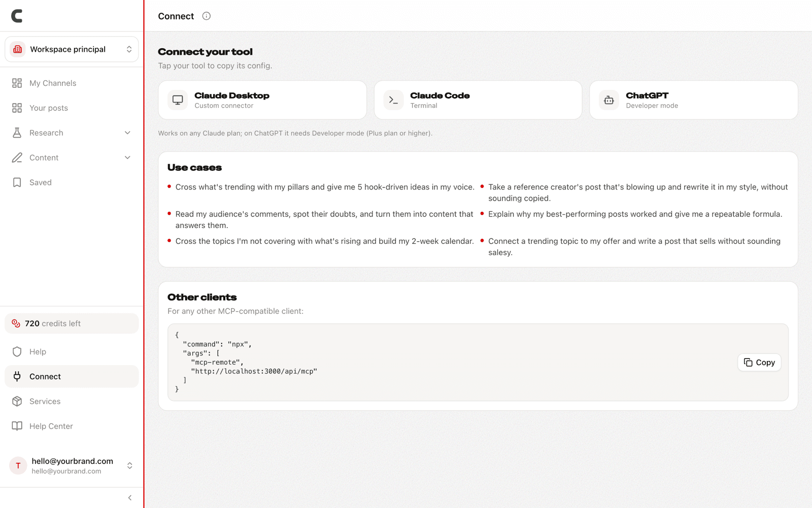Click the Other clients heading
The image size is (812, 508).
[202, 297]
